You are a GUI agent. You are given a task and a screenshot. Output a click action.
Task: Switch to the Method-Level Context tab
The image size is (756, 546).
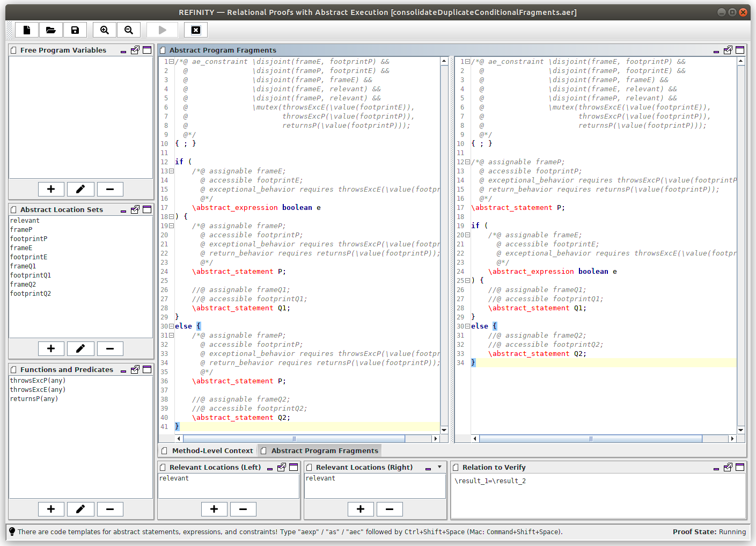(x=208, y=451)
